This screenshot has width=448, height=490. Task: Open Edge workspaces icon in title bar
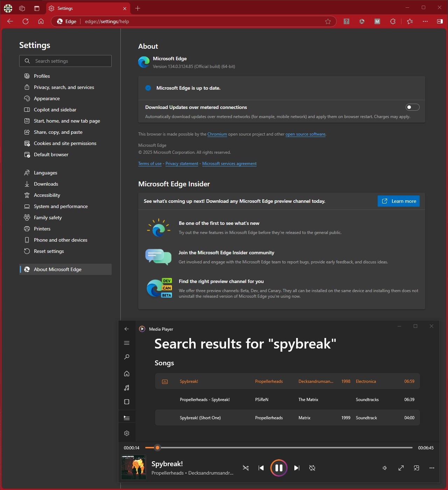[x=22, y=8]
